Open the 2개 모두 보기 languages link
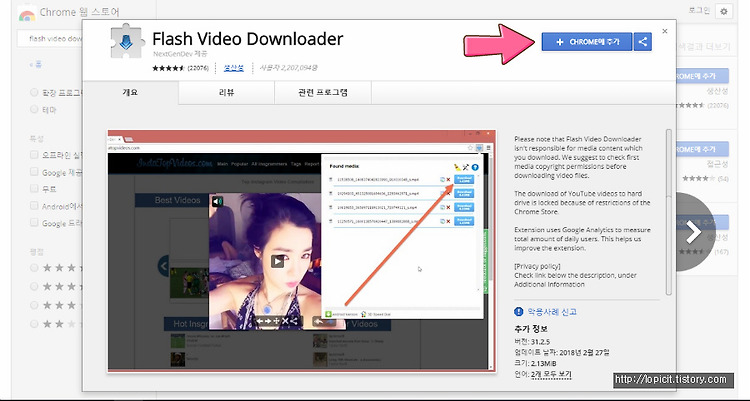The width and height of the screenshot is (750, 401). [551, 374]
